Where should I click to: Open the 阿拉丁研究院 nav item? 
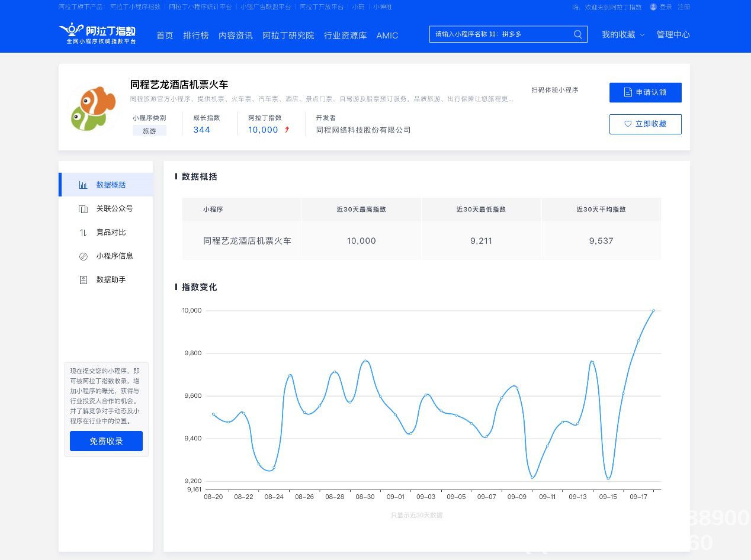coord(288,36)
